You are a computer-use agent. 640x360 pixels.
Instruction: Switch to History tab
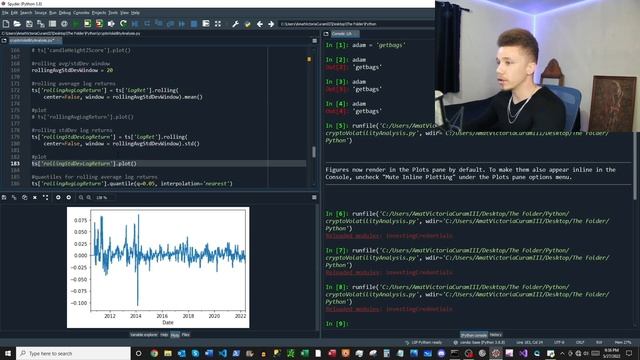496,335
